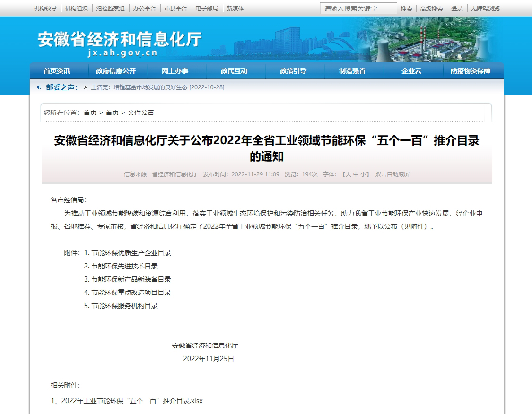Click the 登录 login link

pyautogui.click(x=457, y=9)
